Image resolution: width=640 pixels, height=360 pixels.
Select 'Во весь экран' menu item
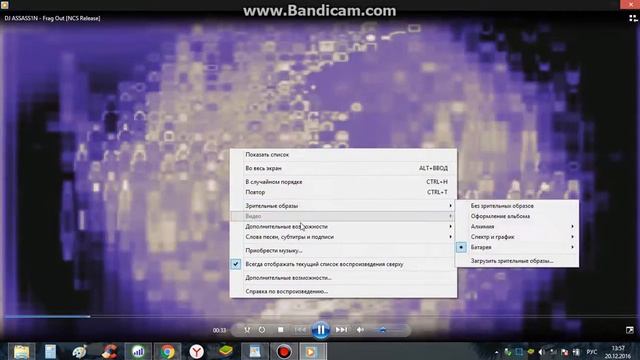tap(343, 168)
